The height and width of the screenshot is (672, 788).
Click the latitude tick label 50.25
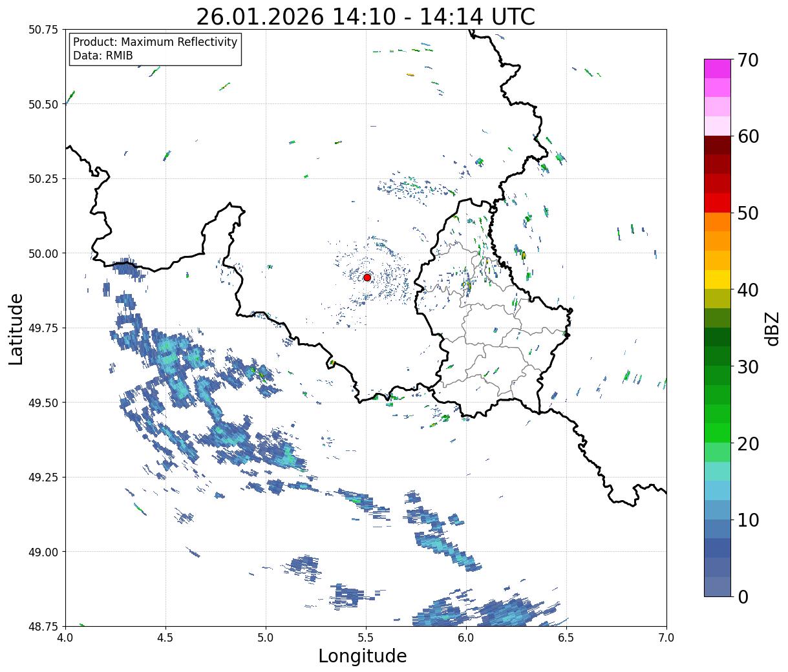43,179
